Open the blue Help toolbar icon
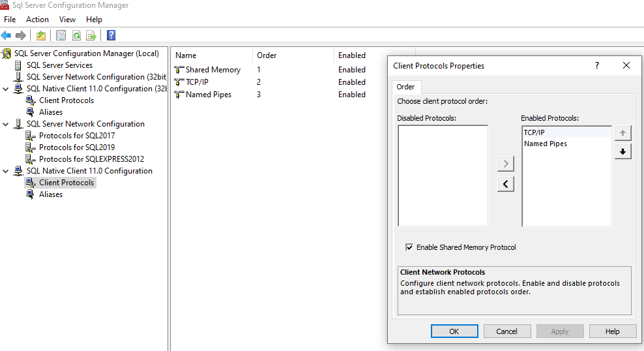The height and width of the screenshot is (351, 644). click(111, 35)
